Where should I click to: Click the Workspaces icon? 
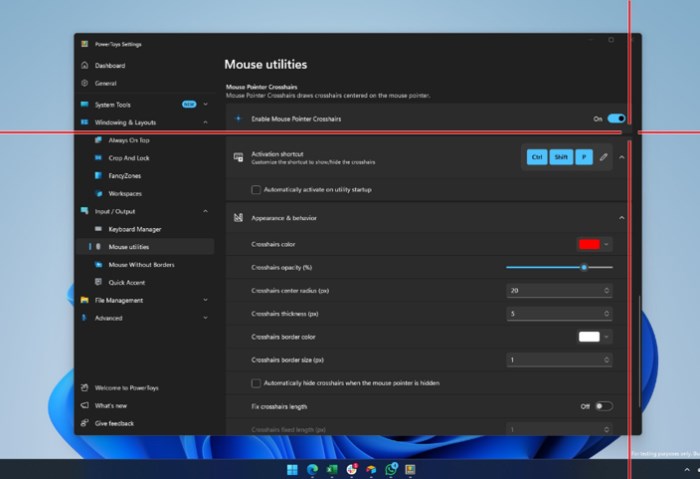[99, 194]
